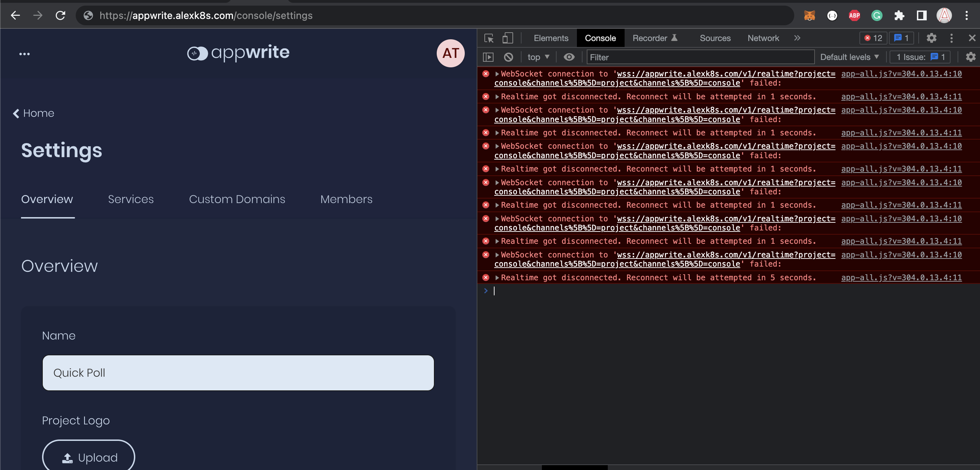Open the top frame context dropdown
This screenshot has width=980, height=470.
[x=538, y=57]
